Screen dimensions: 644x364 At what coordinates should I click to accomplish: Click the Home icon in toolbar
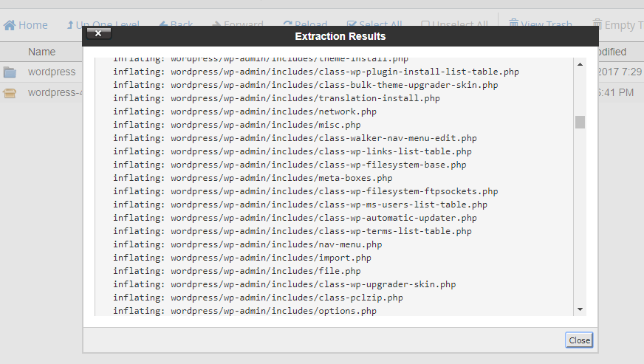pos(10,25)
